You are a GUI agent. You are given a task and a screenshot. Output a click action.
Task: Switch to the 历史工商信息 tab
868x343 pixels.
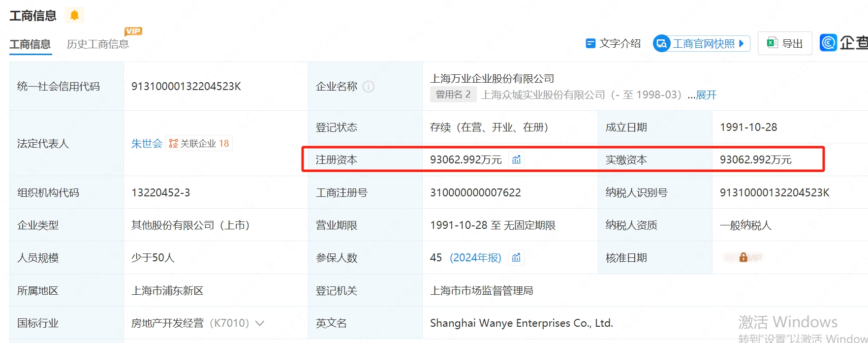(x=98, y=44)
